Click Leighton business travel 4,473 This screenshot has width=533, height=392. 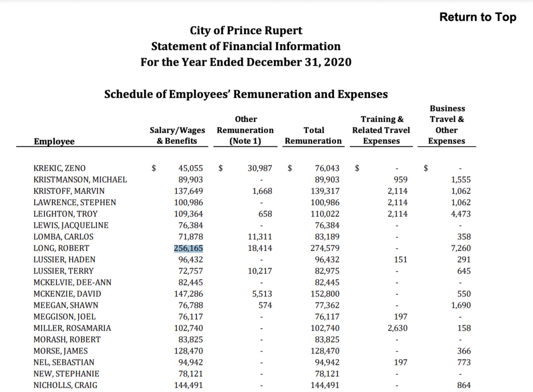461,214
